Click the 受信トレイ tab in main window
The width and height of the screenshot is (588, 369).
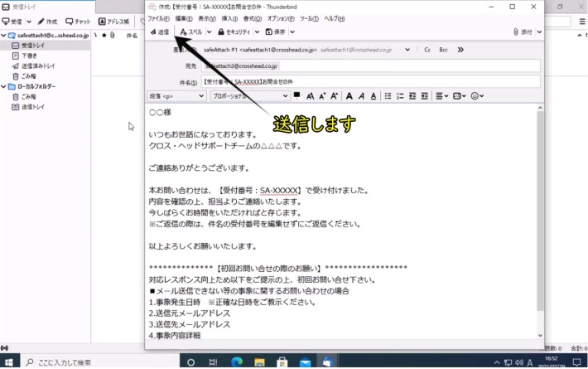pyautogui.click(x=47, y=7)
